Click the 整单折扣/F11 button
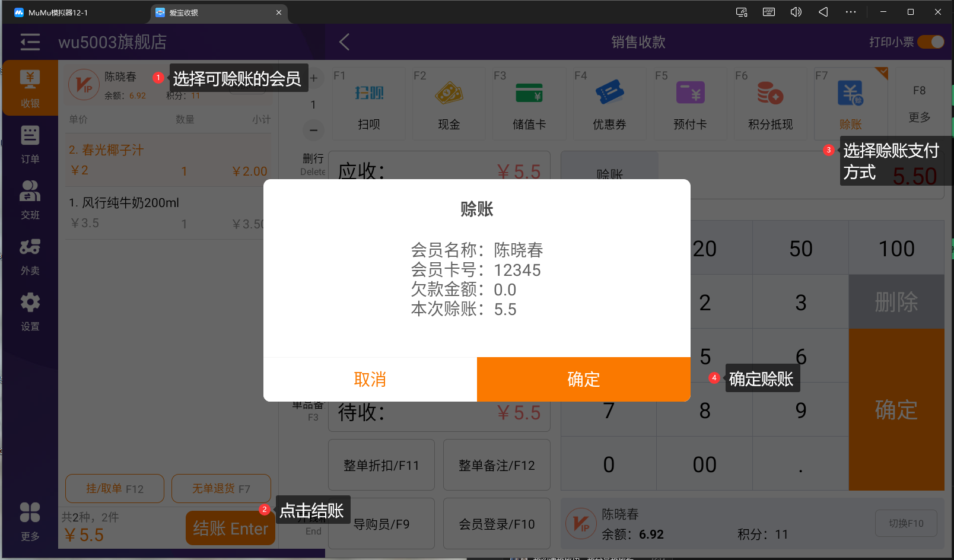Viewport: 954px width, 560px height. (381, 465)
